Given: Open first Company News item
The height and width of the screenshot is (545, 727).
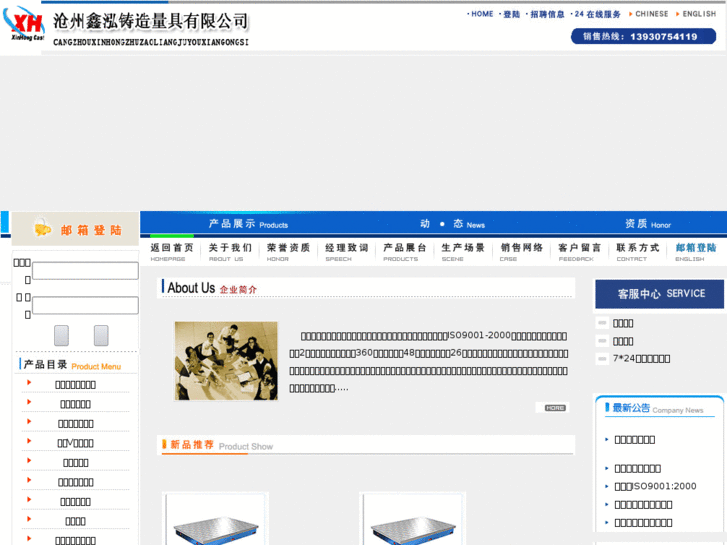Looking at the screenshot, I should click(635, 439).
